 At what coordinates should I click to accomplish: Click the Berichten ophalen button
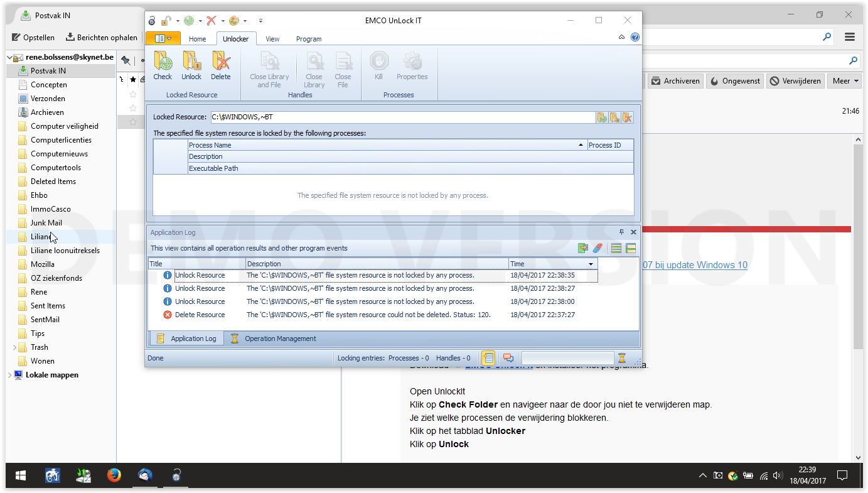pos(102,38)
